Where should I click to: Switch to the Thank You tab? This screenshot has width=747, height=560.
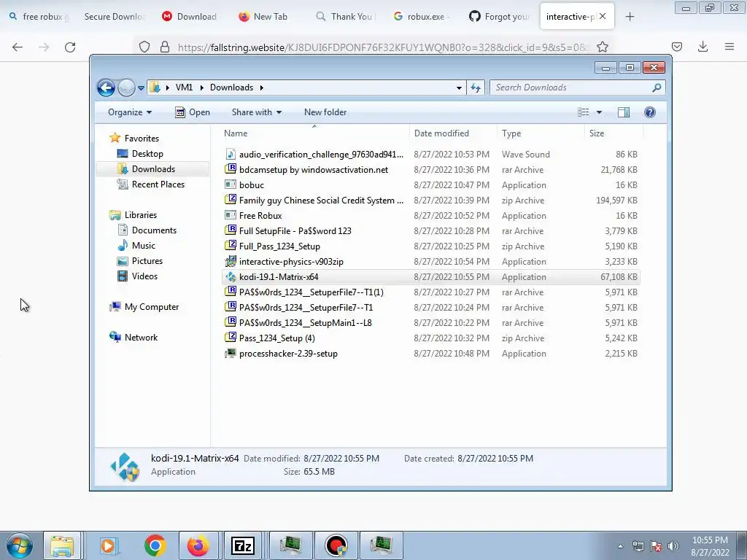[345, 17]
